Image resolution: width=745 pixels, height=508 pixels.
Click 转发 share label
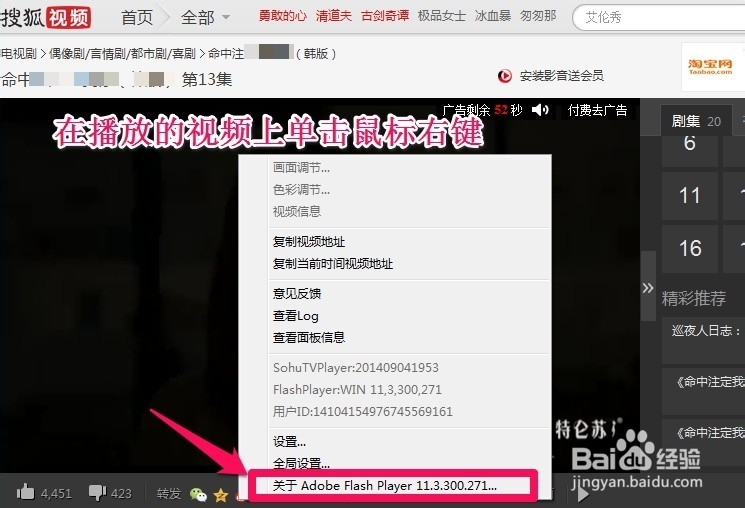pos(169,494)
